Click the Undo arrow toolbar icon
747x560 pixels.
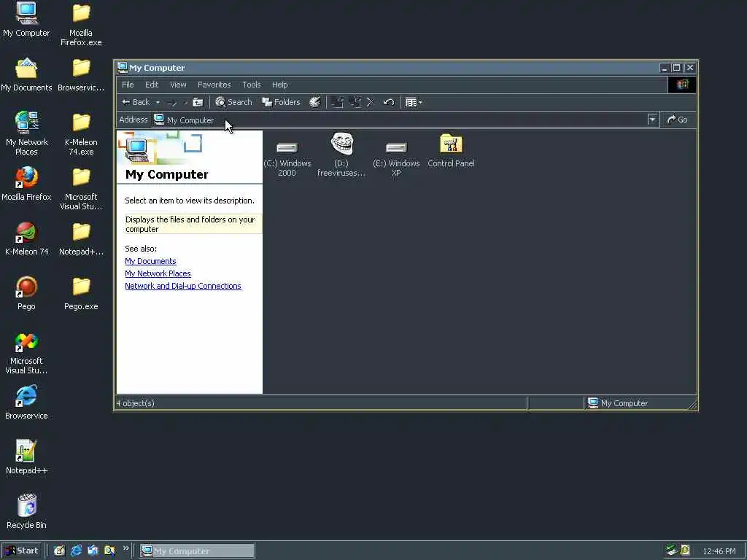click(x=389, y=102)
